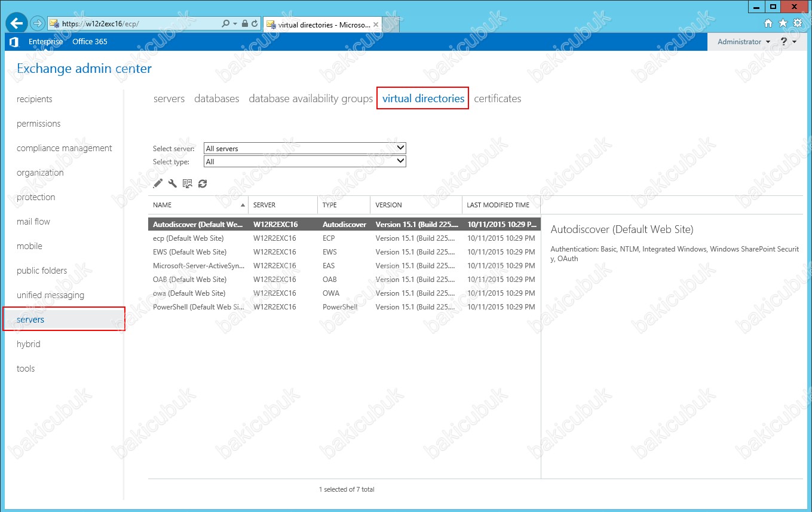Select the virtual directories tab

coord(423,99)
